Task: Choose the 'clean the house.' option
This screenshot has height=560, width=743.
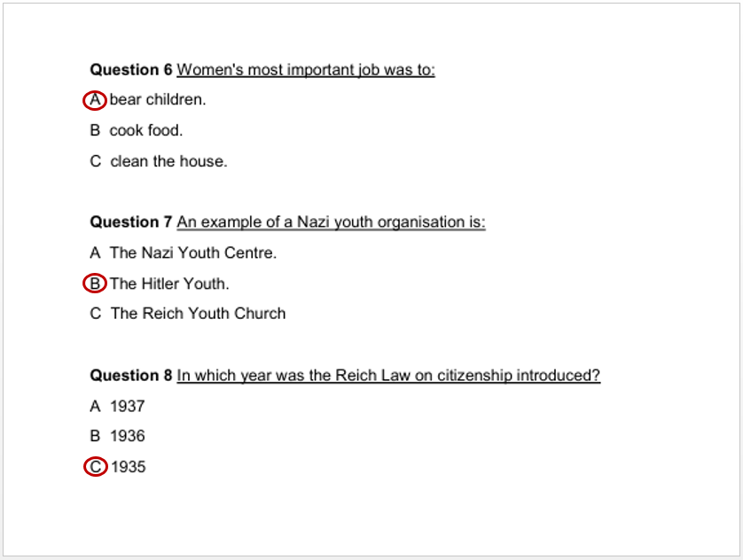Action: (168, 161)
